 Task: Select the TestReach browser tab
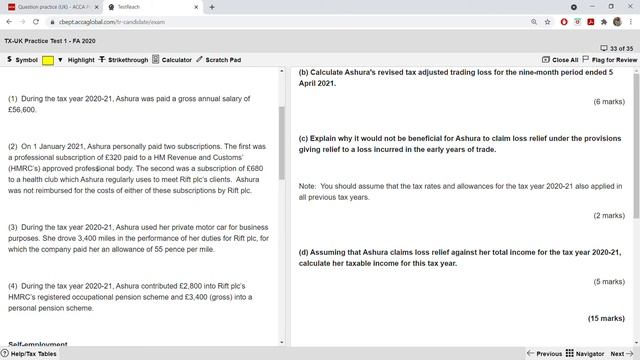151,7
